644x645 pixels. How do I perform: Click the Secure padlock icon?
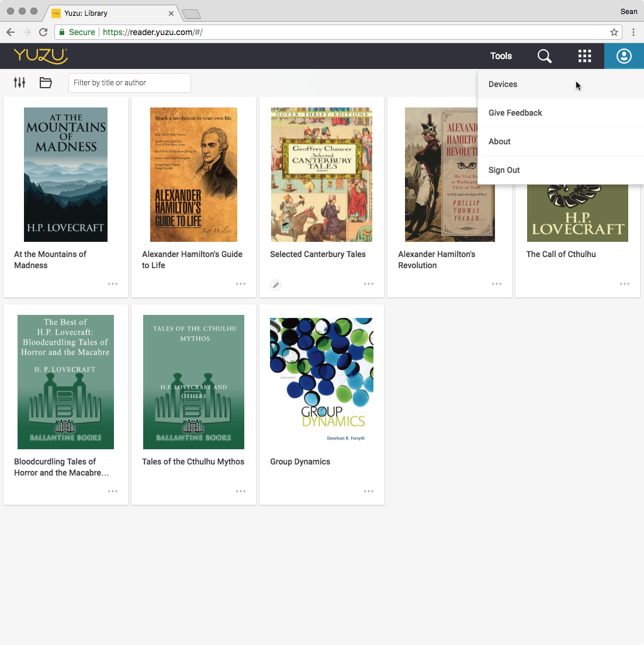tap(62, 32)
